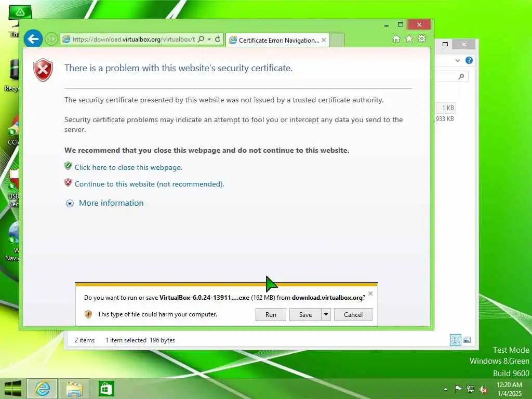Click the '2 items' status text

85,340
